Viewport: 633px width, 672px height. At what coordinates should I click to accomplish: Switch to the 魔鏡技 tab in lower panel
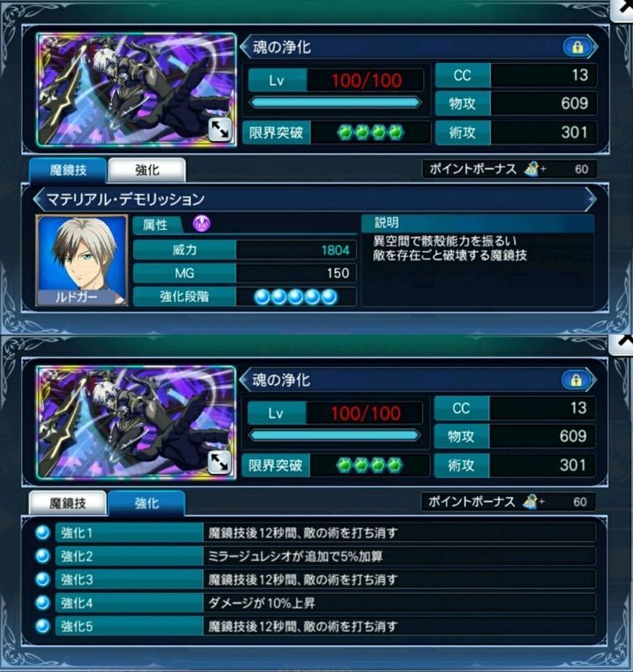[68, 503]
